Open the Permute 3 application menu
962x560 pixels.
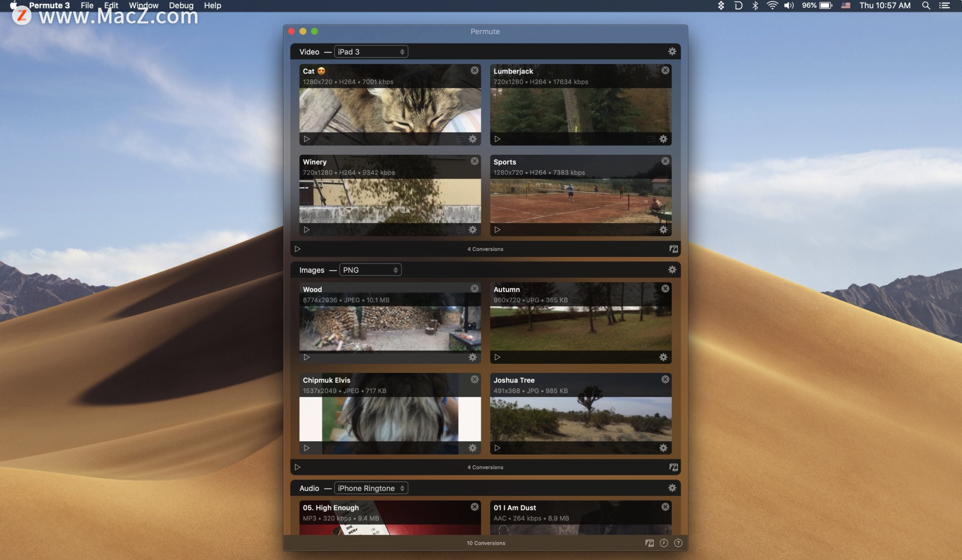pos(49,5)
